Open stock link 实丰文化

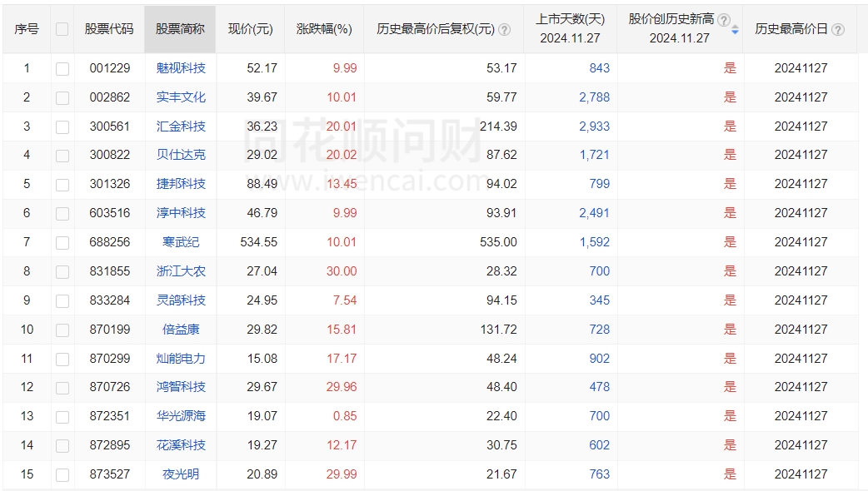pyautogui.click(x=181, y=97)
